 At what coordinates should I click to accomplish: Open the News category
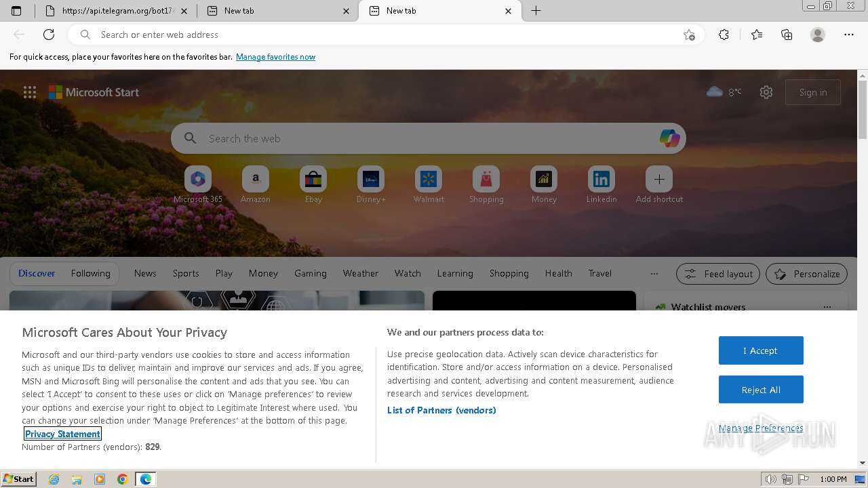(145, 273)
